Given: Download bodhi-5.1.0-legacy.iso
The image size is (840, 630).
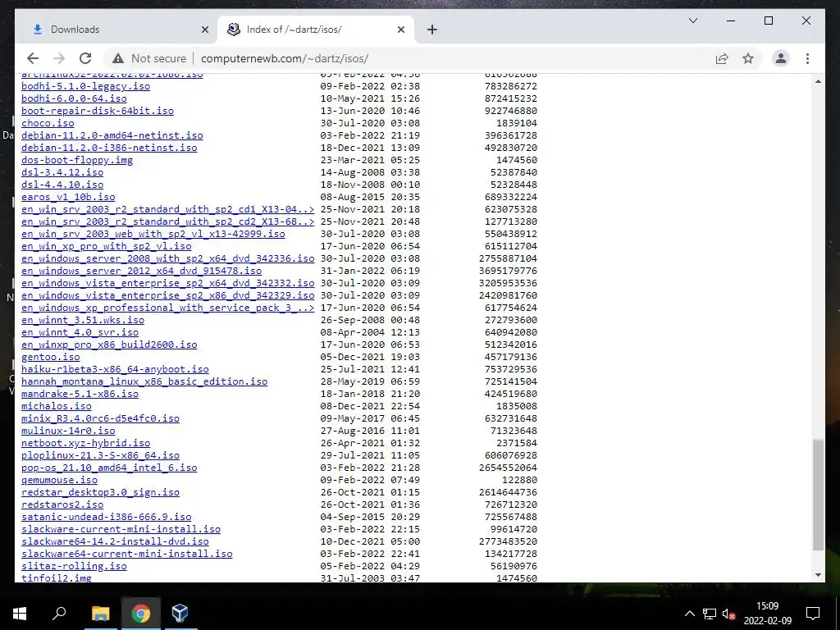Looking at the screenshot, I should pos(85,86).
